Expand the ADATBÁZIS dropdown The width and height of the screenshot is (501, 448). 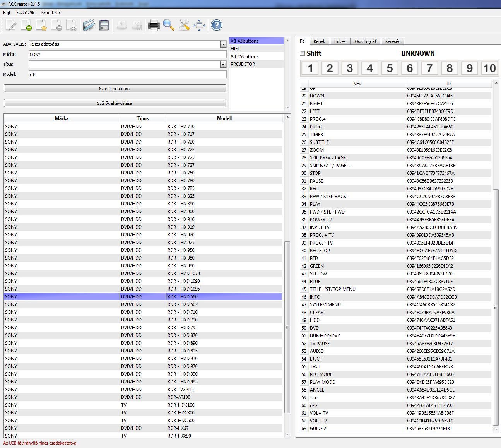223,44
